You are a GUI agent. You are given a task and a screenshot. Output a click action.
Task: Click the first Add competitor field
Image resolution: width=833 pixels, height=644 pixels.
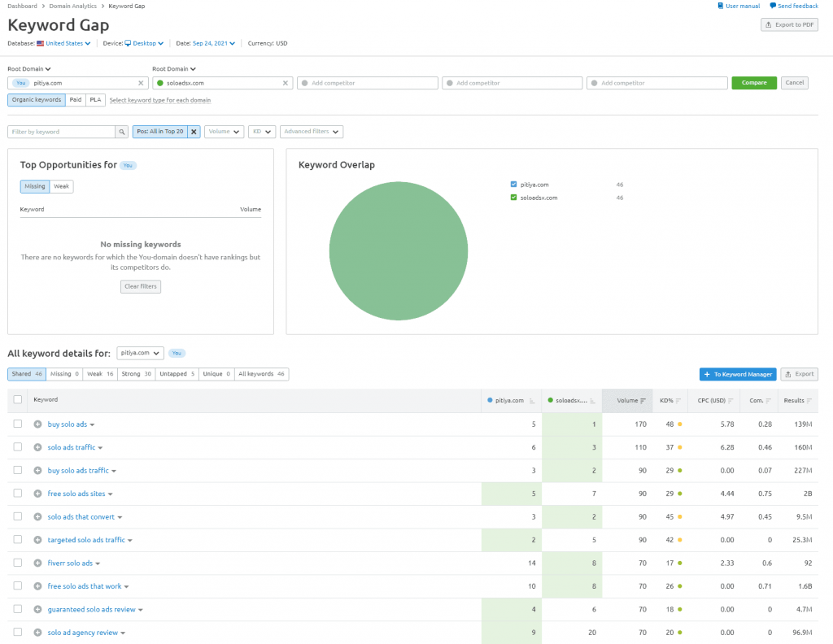coord(368,83)
